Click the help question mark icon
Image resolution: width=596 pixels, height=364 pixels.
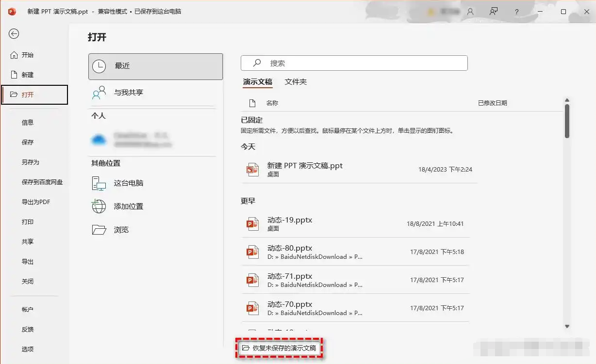pyautogui.click(x=517, y=12)
